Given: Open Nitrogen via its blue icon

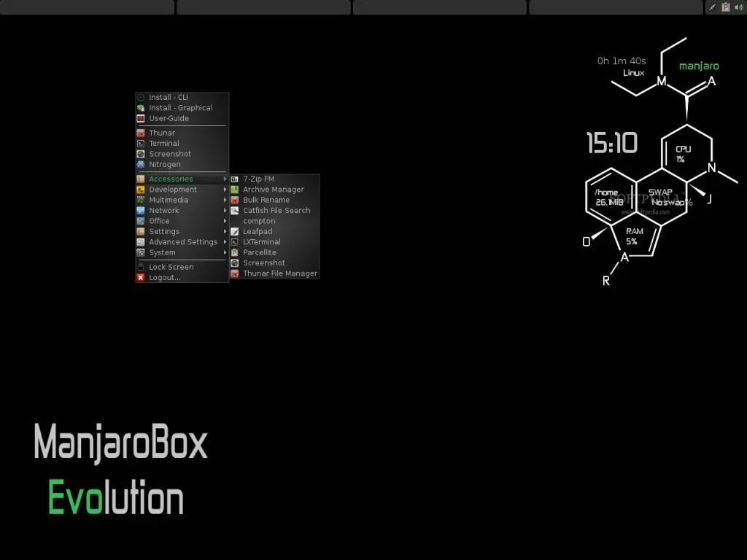Looking at the screenshot, I should pos(141,164).
